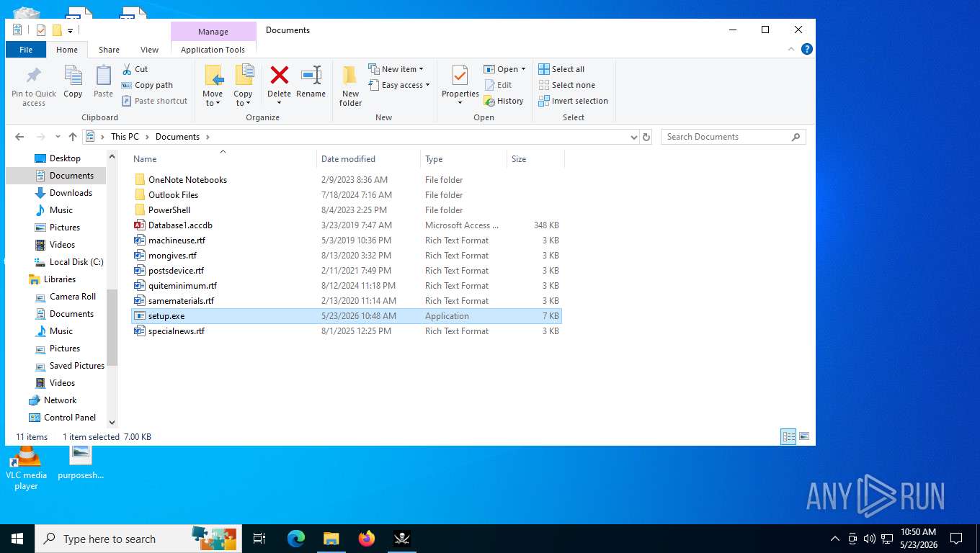This screenshot has width=980, height=553.
Task: Select the setup.exe file
Action: click(x=346, y=316)
